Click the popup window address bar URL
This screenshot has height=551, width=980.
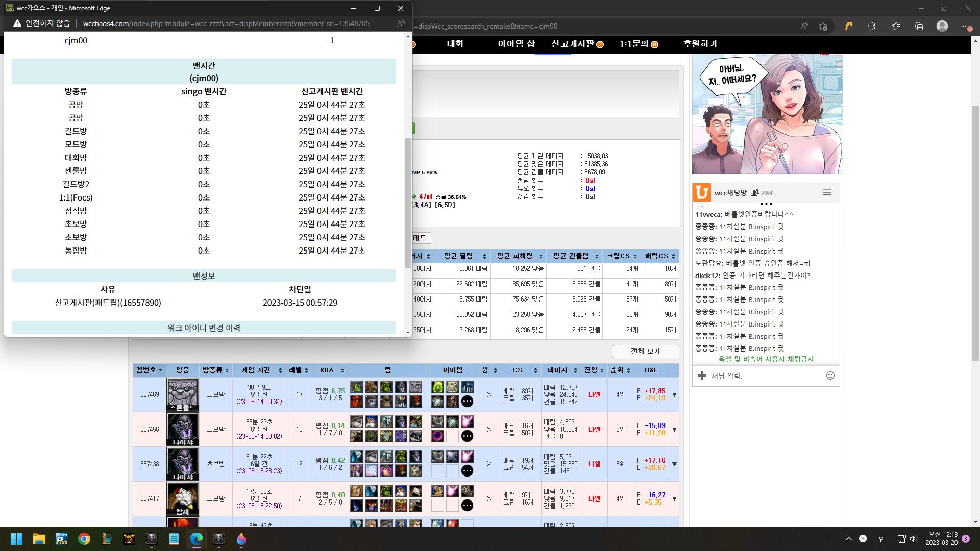point(226,23)
